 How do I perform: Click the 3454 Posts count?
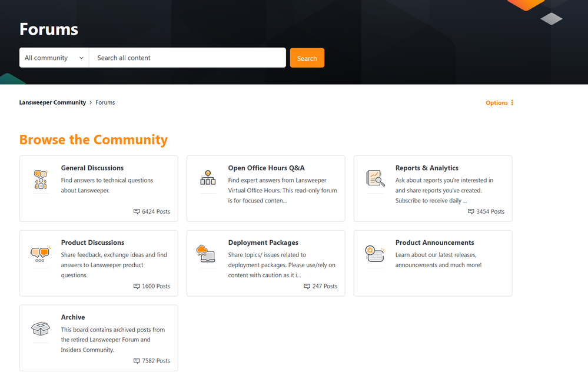[490, 211]
